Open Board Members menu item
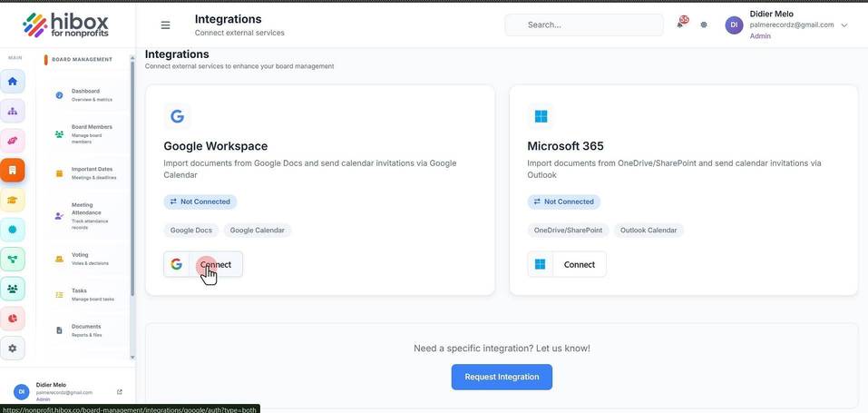Image resolution: width=868 pixels, height=413 pixels. tap(84, 134)
